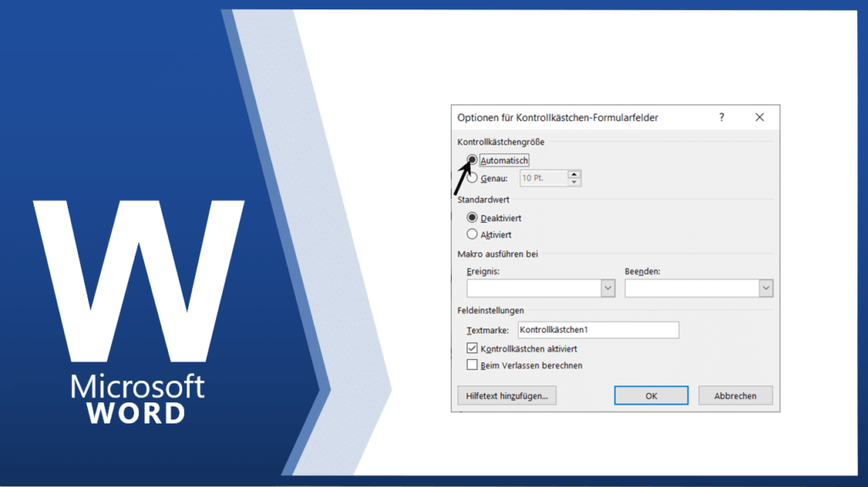Open the Beenden macro dropdown arrow

point(766,289)
